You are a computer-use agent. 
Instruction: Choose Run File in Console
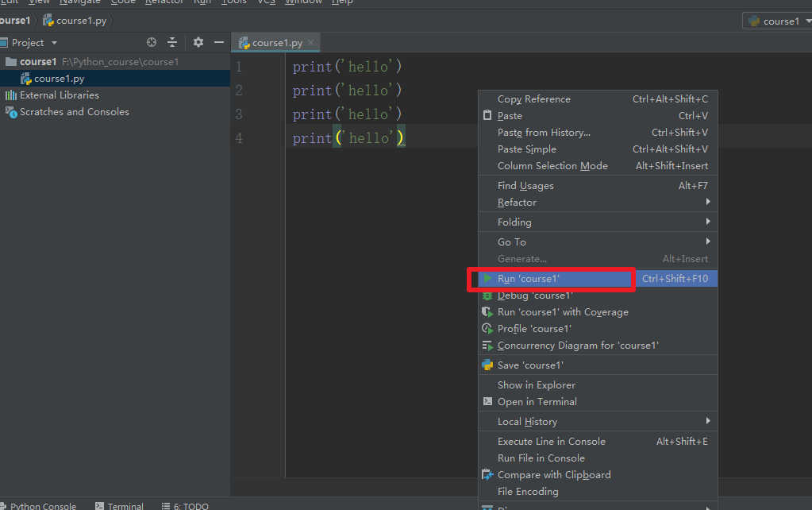[598, 458]
